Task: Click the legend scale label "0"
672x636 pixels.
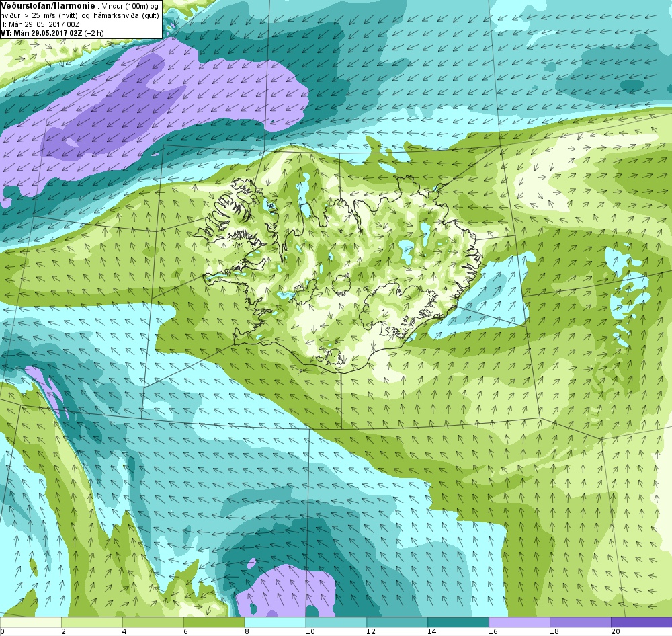Action: (2, 631)
